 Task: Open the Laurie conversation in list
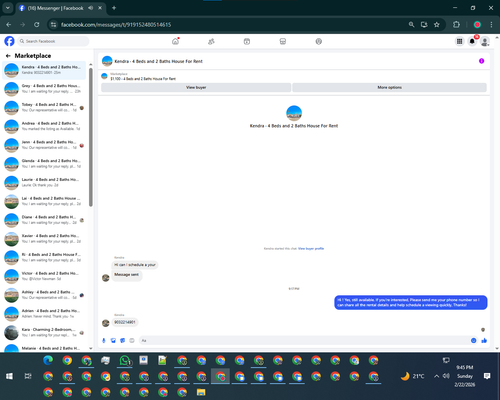point(44,182)
